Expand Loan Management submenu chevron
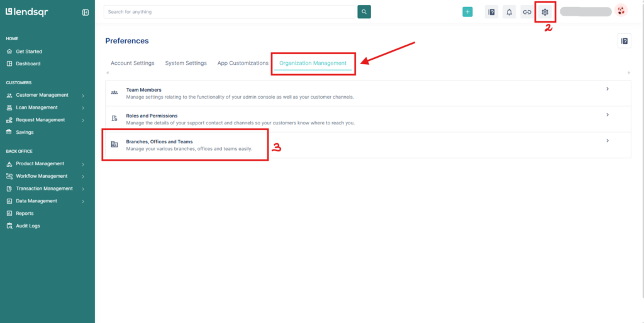 [83, 108]
